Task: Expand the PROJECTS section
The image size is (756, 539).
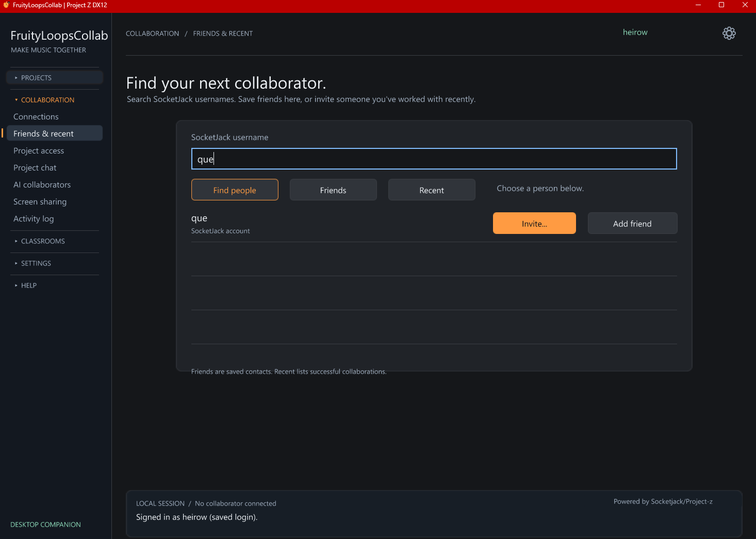Action: click(x=55, y=78)
